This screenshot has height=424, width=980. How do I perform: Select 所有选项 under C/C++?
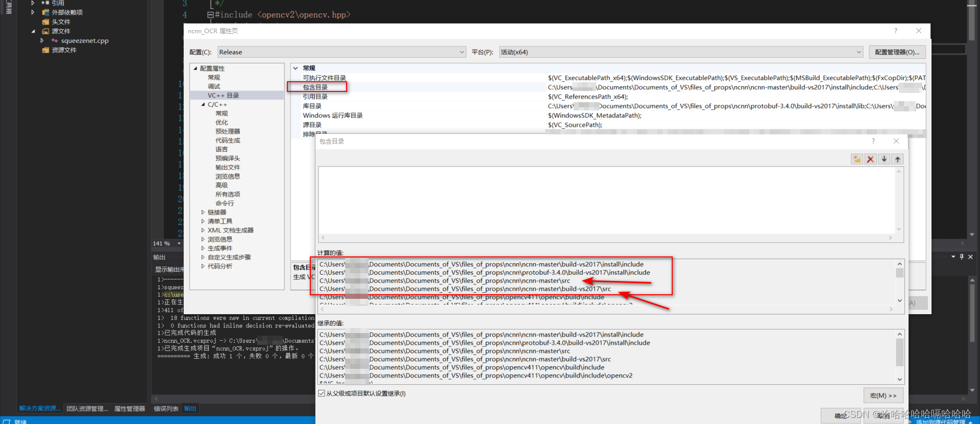click(228, 194)
